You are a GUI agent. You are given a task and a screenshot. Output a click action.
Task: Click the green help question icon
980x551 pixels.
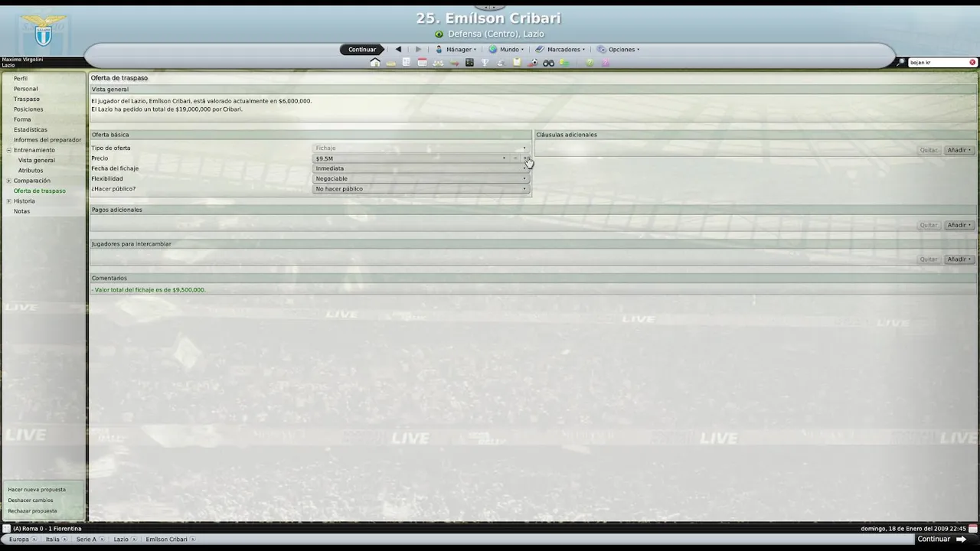coord(590,63)
